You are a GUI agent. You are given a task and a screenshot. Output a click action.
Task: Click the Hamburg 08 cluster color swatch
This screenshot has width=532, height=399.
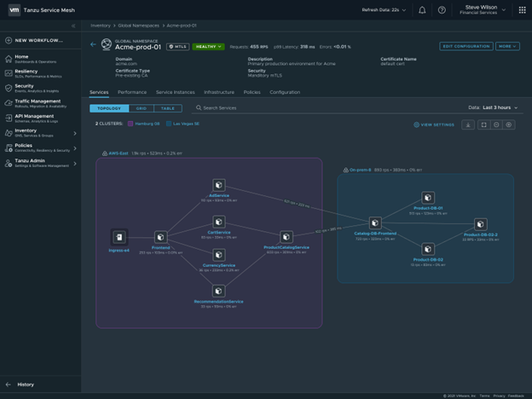pyautogui.click(x=130, y=124)
